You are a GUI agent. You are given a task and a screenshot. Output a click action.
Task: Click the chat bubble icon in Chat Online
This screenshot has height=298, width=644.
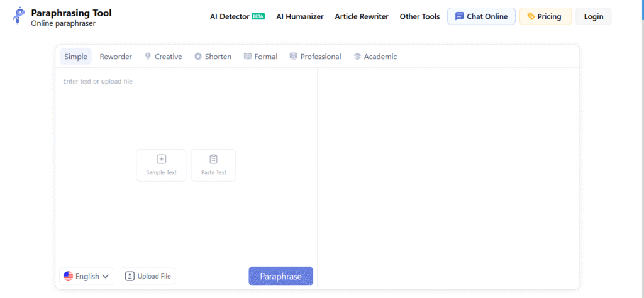(459, 16)
